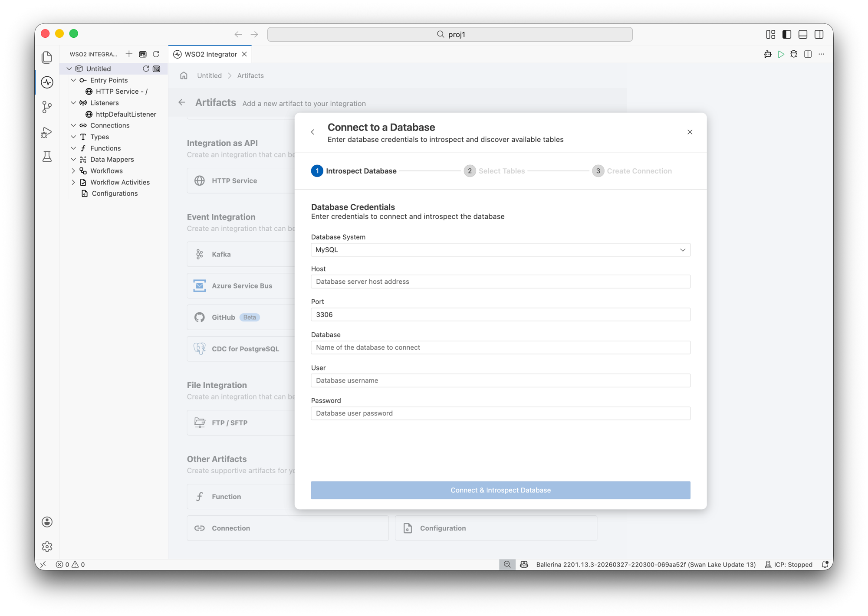This screenshot has width=868, height=616.
Task: Open more actions ellipsis menu
Action: pyautogui.click(x=821, y=54)
